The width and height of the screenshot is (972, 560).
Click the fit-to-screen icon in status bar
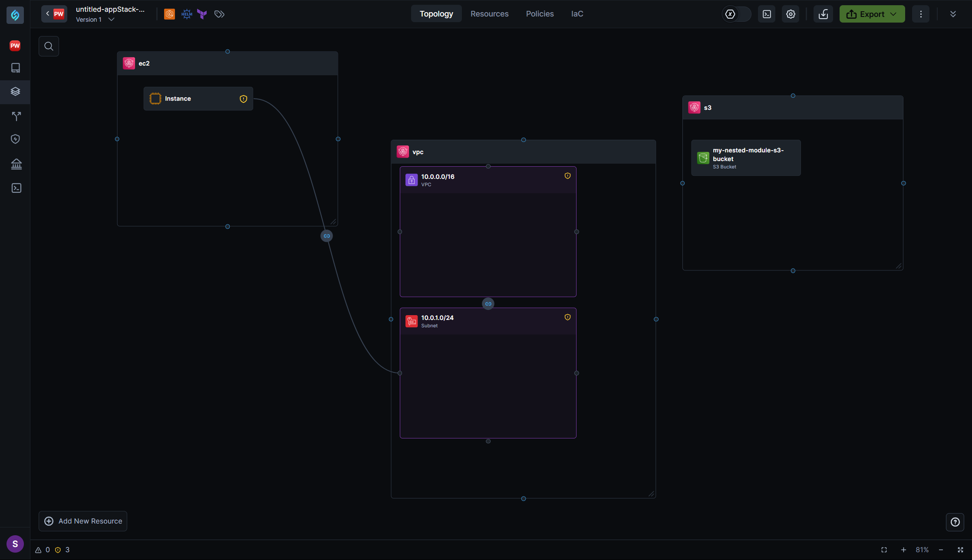pyautogui.click(x=884, y=550)
